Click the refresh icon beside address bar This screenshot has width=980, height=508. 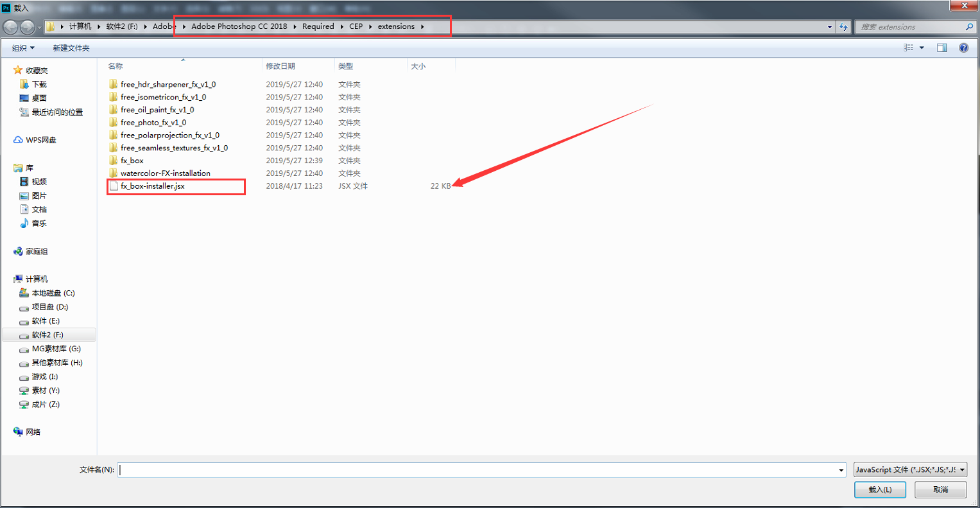[843, 27]
